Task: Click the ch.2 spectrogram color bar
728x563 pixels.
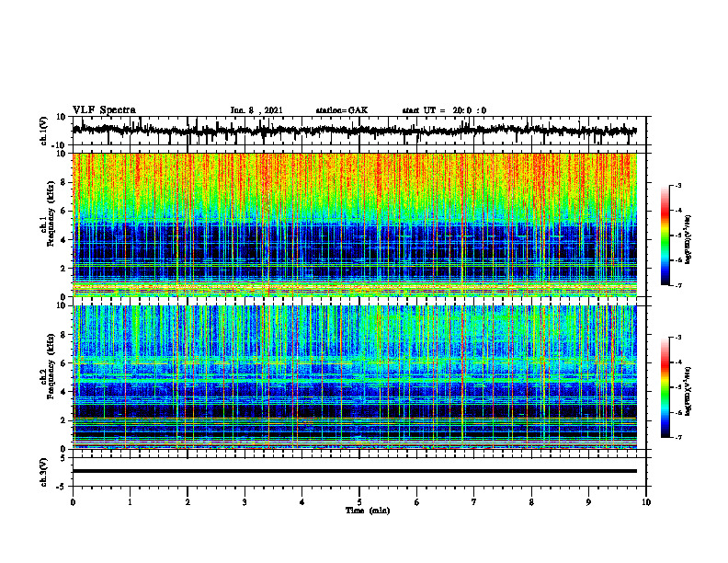Action: pyautogui.click(x=665, y=387)
